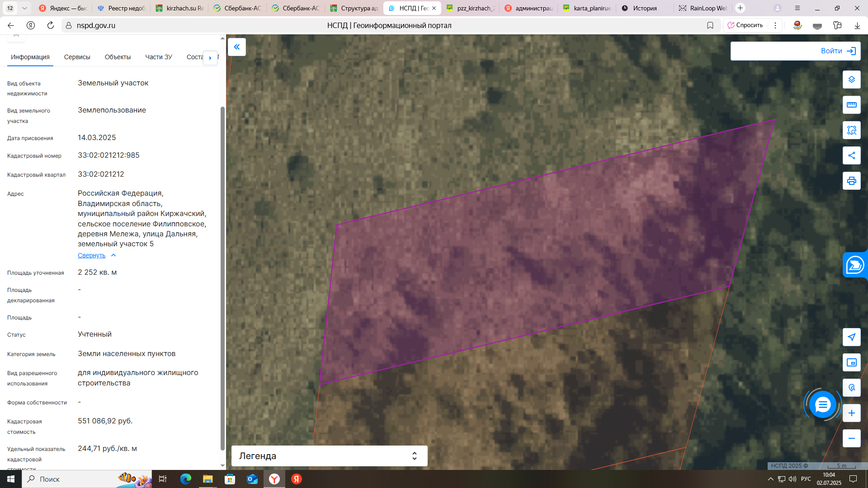
Task: Collapse the side panel with double chevron
Action: point(237,47)
